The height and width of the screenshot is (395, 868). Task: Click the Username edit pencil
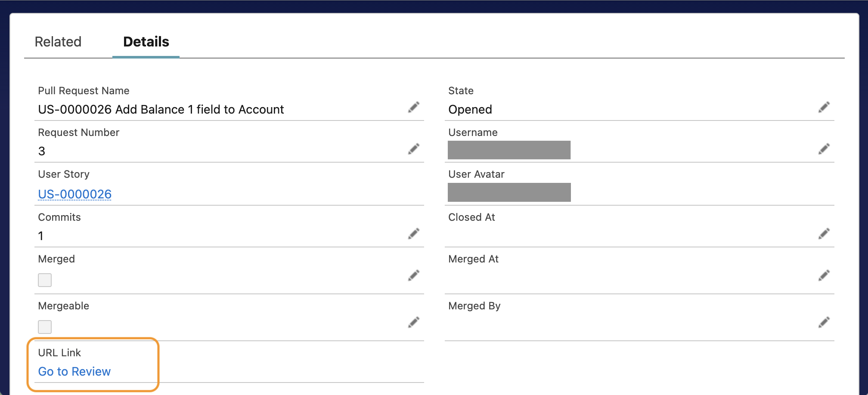pyautogui.click(x=824, y=149)
